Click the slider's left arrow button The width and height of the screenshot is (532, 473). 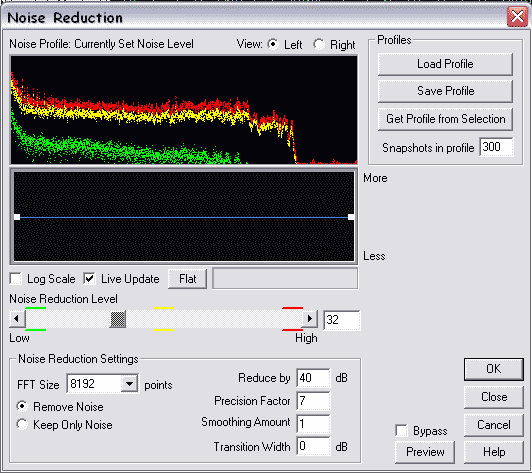coord(17,319)
